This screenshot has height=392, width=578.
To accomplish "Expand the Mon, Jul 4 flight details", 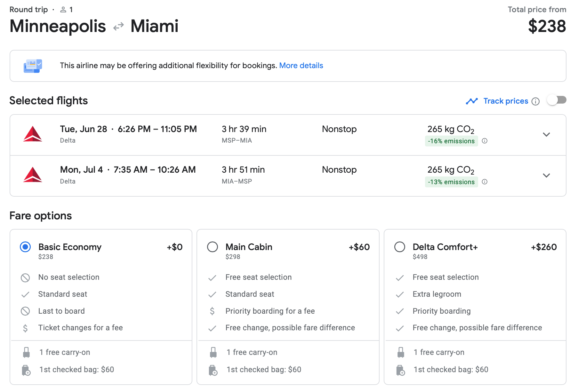I will (546, 176).
